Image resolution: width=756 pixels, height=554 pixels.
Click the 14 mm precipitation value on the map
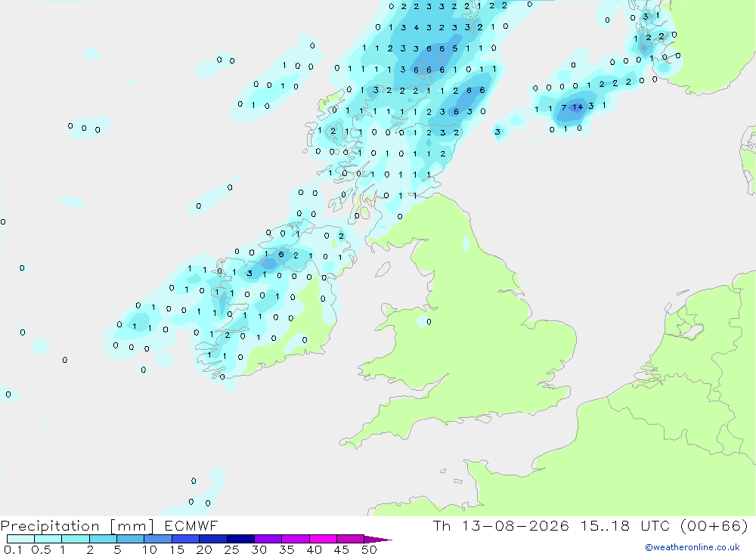point(578,107)
